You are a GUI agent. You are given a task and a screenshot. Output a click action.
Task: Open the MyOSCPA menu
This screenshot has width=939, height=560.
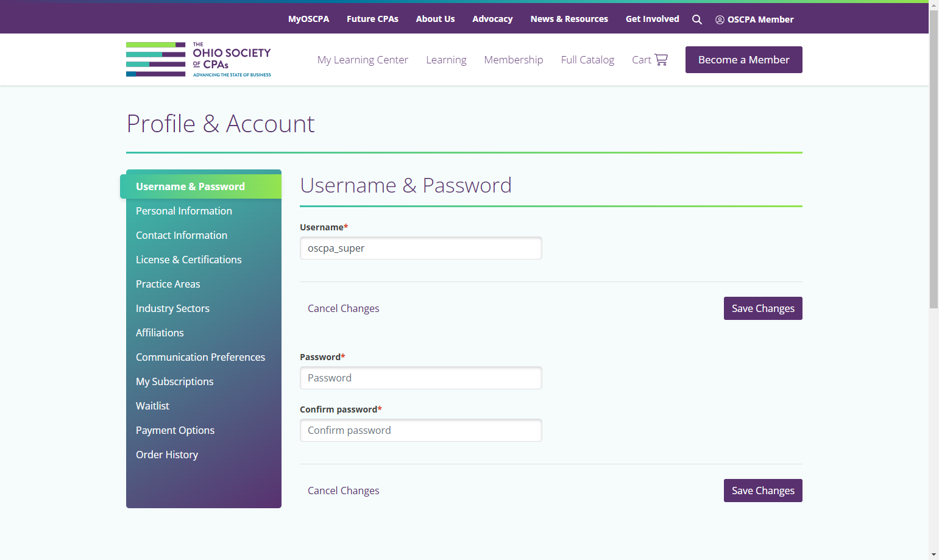308,19
